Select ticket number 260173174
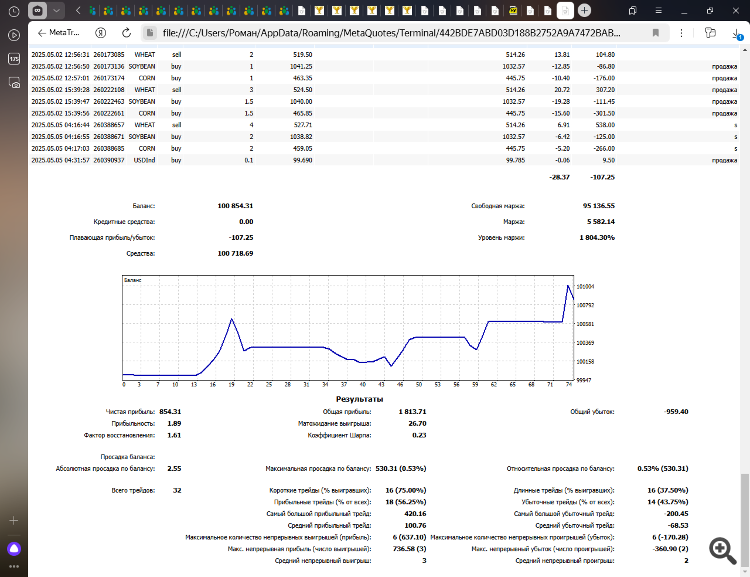 (x=109, y=78)
